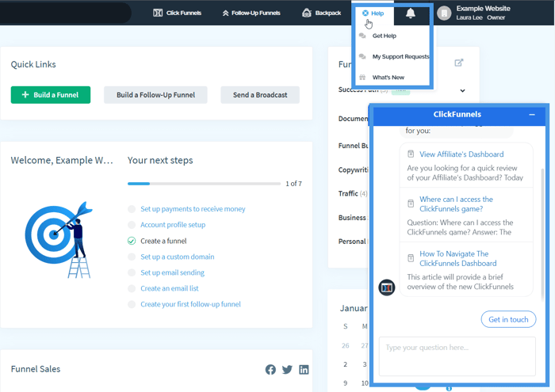The height and width of the screenshot is (392, 555).
Task: Toggle the Set up payments step circle
Action: point(132,209)
